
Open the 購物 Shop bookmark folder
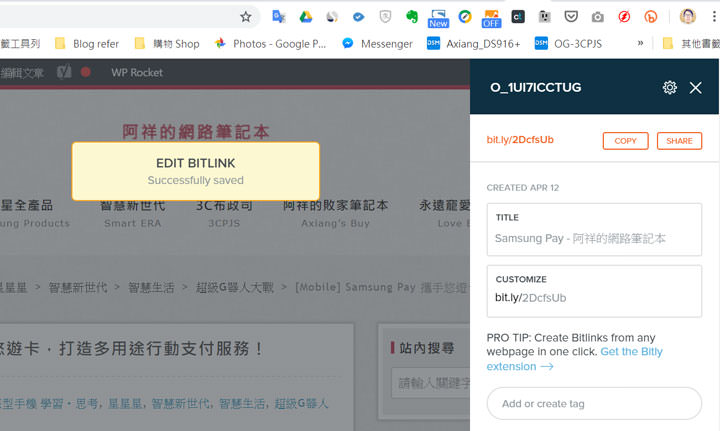click(167, 44)
